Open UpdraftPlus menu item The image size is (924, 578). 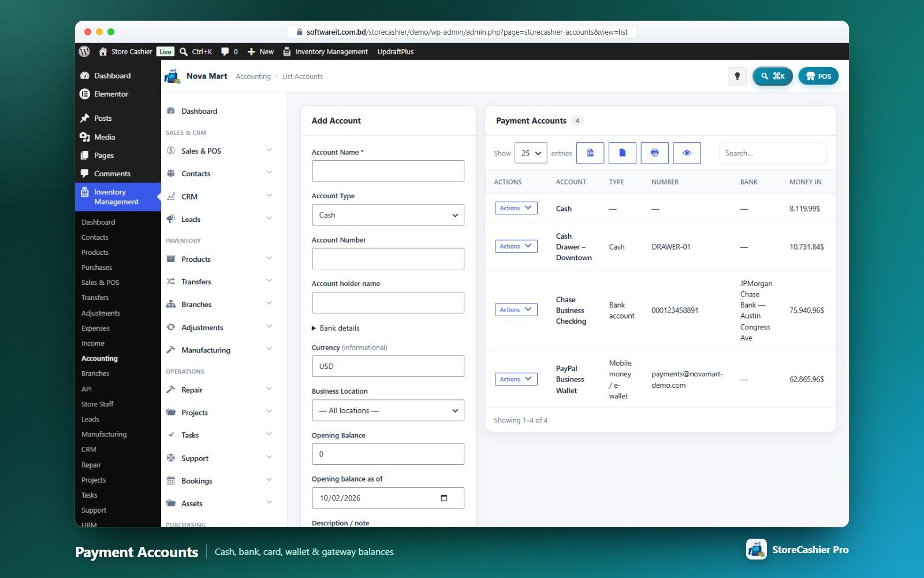coord(396,51)
